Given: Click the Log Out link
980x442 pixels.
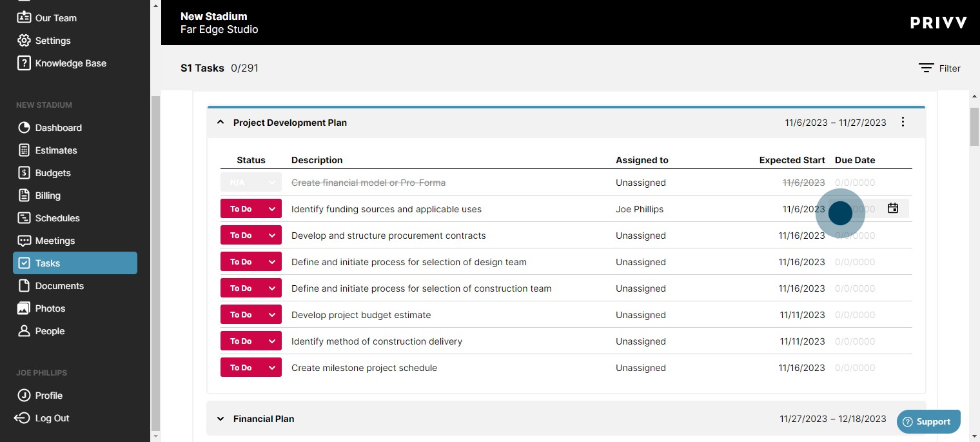Looking at the screenshot, I should point(52,418).
